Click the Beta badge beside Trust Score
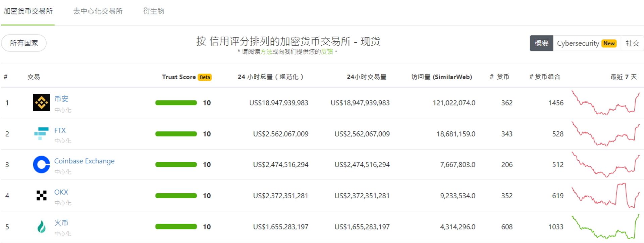Viewport: 644px width, 243px height. point(205,77)
